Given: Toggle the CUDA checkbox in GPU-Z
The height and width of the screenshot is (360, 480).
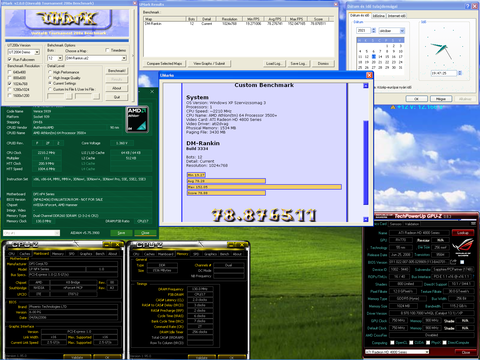Looking at the screenshot, I should [x=411, y=342].
